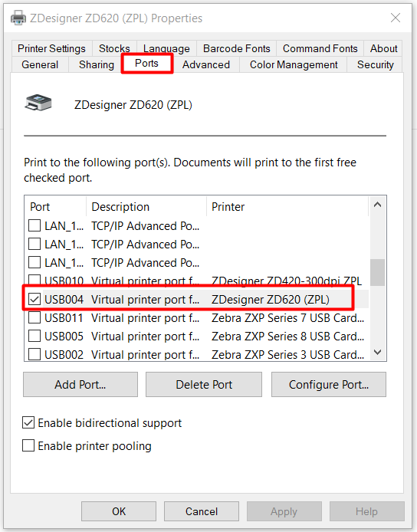Uncheck the USB004 port checkbox
Screen dimensions: 417x532
(34, 299)
